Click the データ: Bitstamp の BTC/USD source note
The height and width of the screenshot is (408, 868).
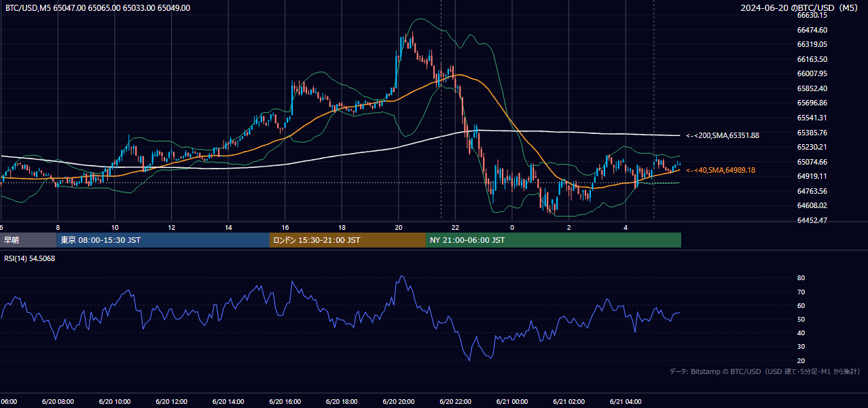[x=765, y=371]
